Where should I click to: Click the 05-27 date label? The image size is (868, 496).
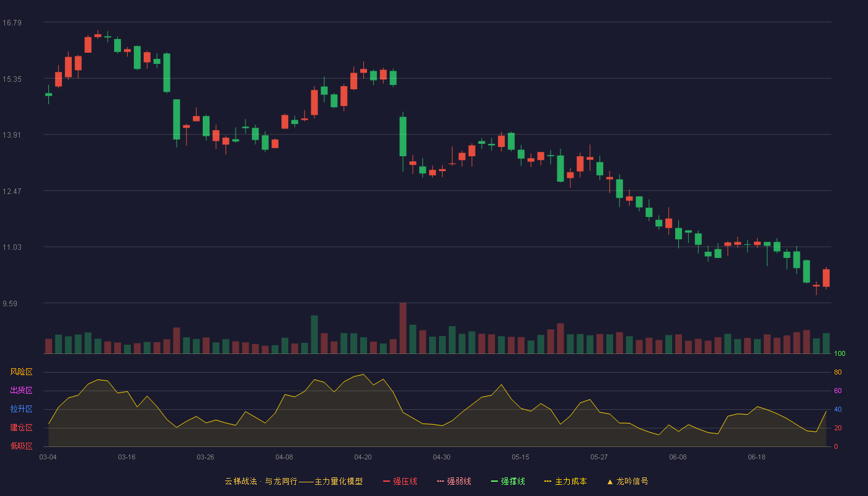tap(599, 457)
